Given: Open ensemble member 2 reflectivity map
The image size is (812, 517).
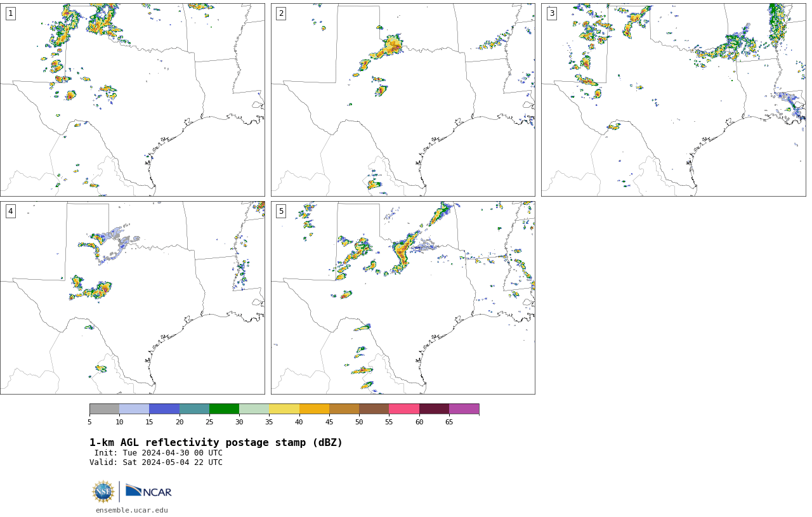Looking at the screenshot, I should pyautogui.click(x=403, y=100).
